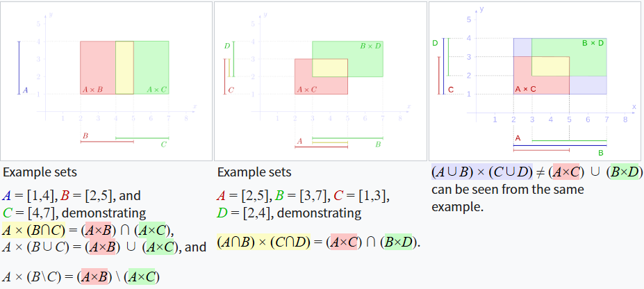This screenshot has height=289, width=644.
Task: Click green (A×C) in the set-difference line
Action: 142,277
